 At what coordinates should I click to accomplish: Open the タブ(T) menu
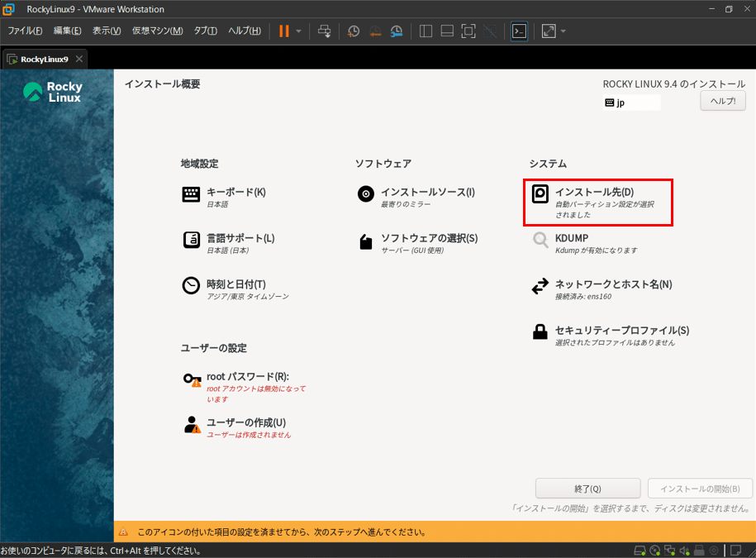coord(206,31)
